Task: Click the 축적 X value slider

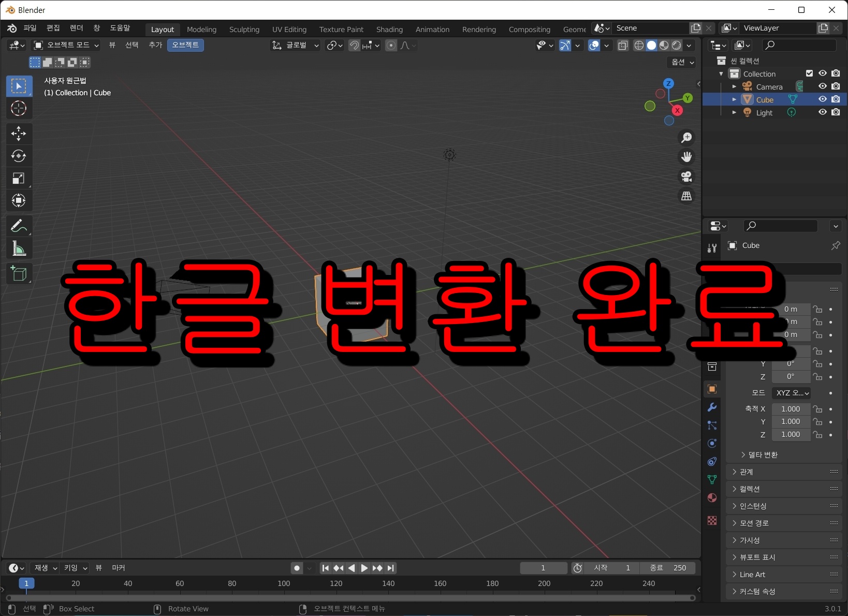Action: [791, 408]
